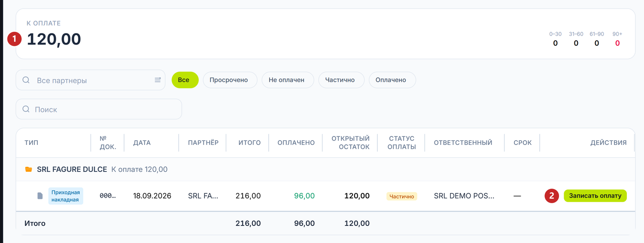Image resolution: width=644 pixels, height=243 pixels.
Task: Click the Приходная накладная type badge
Action: tap(66, 196)
